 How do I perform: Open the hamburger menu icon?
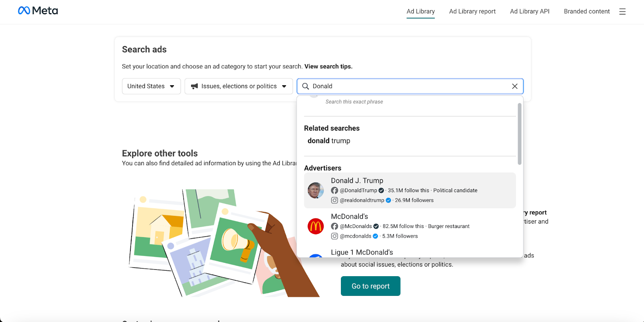coord(622,12)
